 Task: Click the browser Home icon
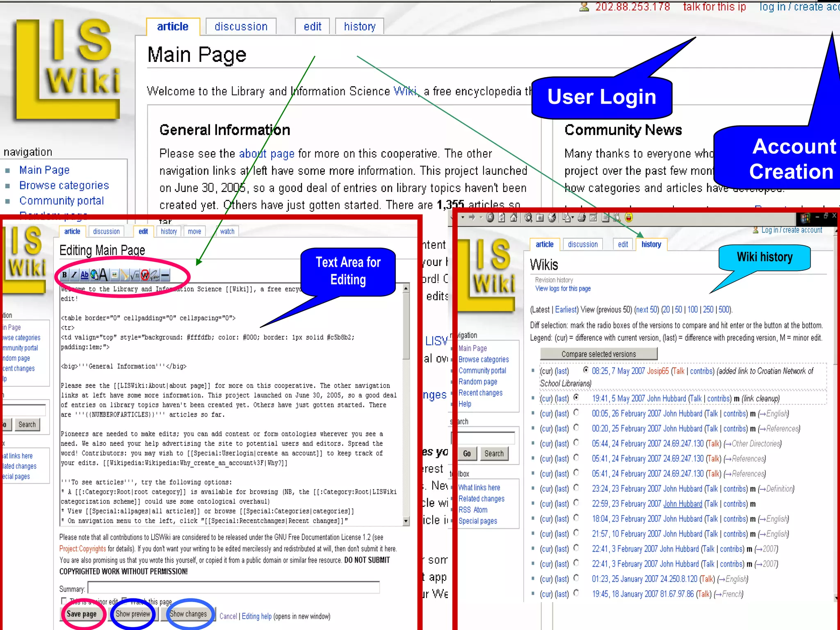514,217
